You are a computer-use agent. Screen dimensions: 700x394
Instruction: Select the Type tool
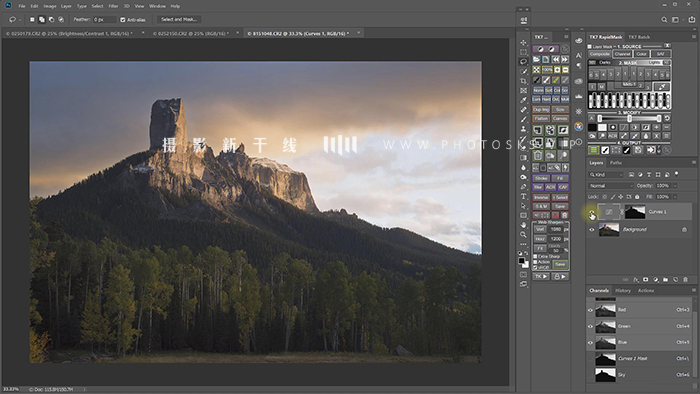(x=523, y=196)
